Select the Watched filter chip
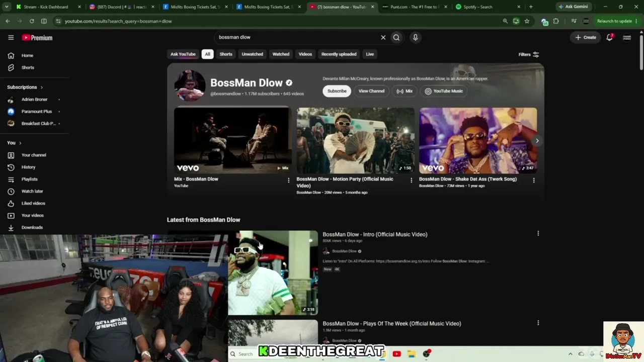This screenshot has height=362, width=644. point(281,54)
